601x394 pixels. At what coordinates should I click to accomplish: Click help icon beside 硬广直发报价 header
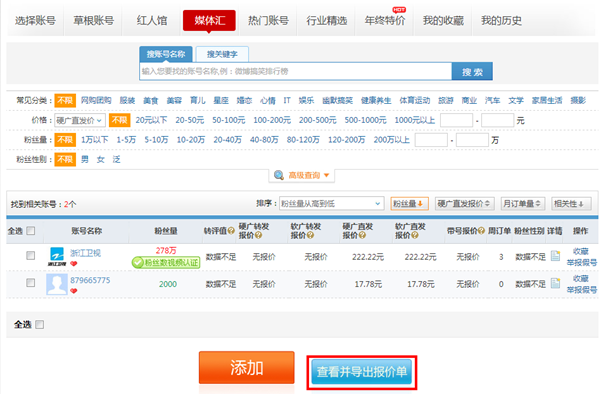[x=362, y=235]
